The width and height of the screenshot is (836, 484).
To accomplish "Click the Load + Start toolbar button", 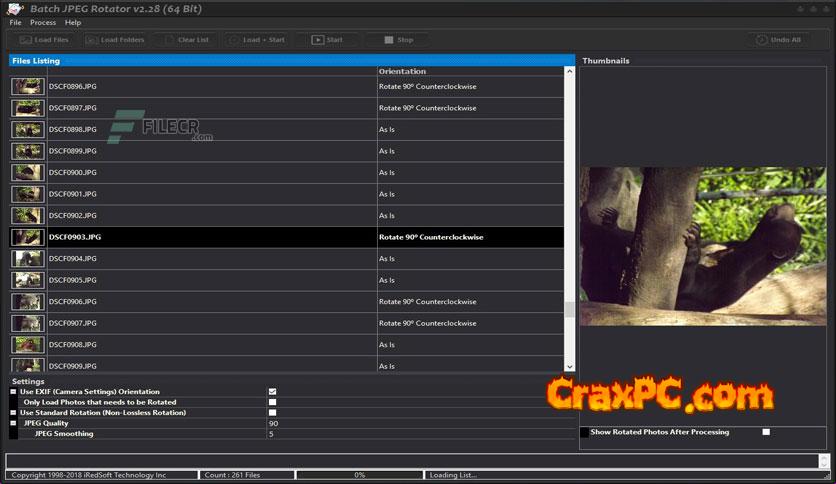I will (x=256, y=40).
